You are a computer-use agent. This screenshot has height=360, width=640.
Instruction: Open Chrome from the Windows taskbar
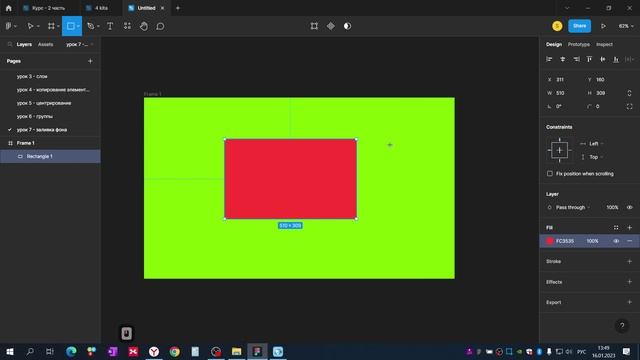click(x=175, y=351)
